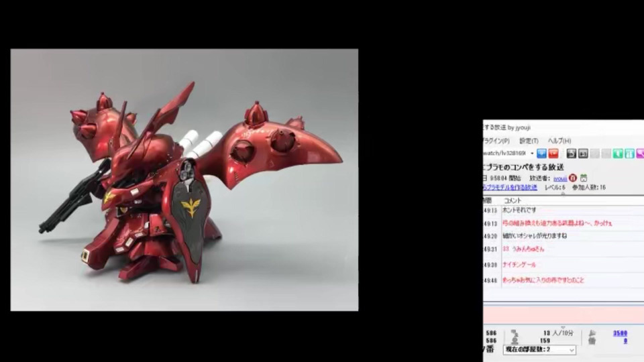Image resolution: width=644 pixels, height=362 pixels.
Task: Click the visitor-count person icon under the comment-rate icon
Action: [515, 341]
